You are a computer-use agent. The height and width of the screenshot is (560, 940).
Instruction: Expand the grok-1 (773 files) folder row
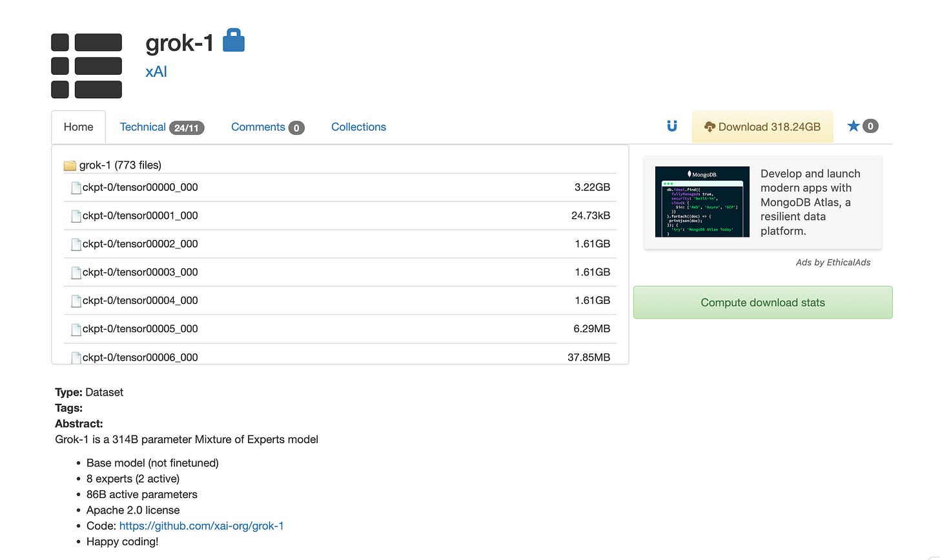[340, 165]
